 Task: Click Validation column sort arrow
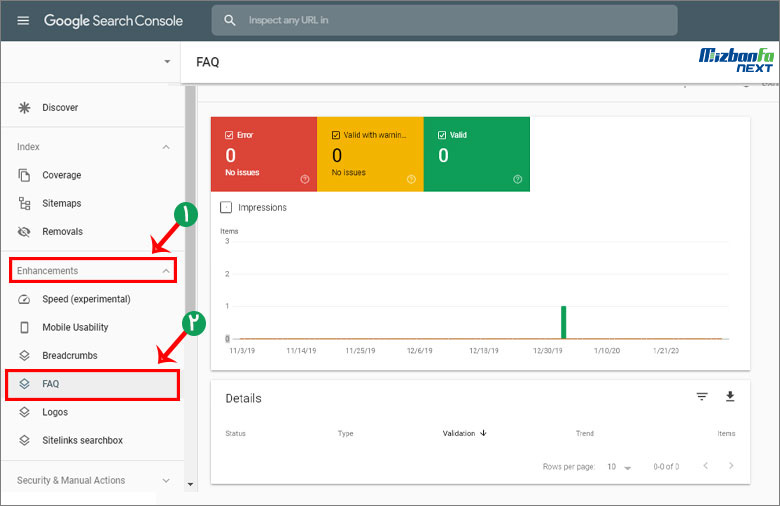483,433
